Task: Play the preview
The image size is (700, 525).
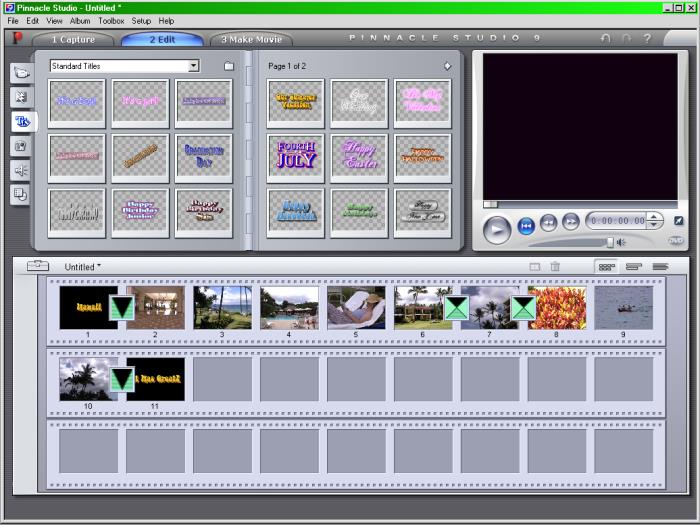Action: pos(497,230)
